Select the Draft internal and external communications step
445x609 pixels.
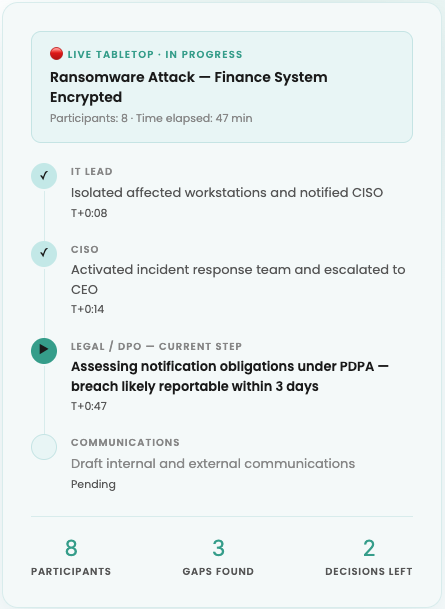[x=213, y=464]
